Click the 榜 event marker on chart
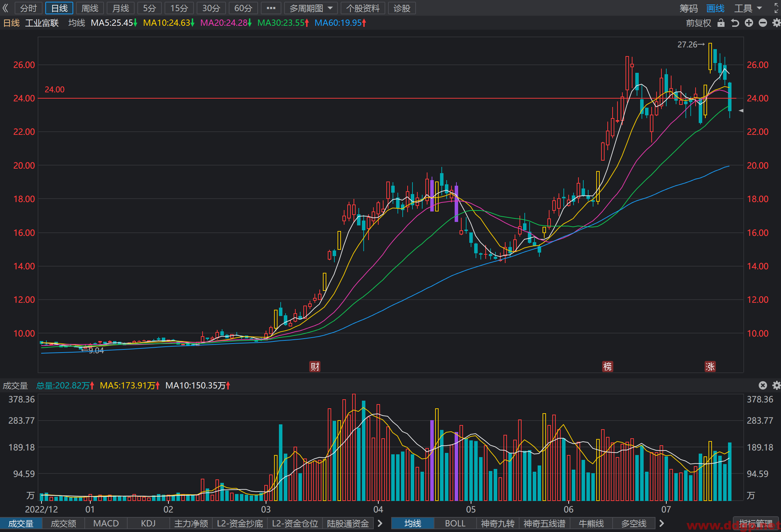This screenshot has height=532, width=781. 608,367
